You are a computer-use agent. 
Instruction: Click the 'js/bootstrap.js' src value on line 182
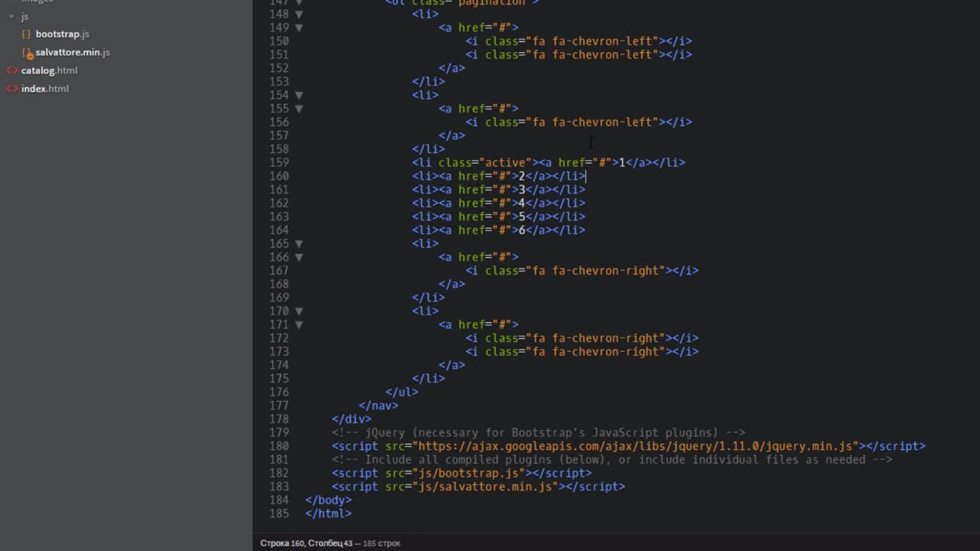pos(469,473)
